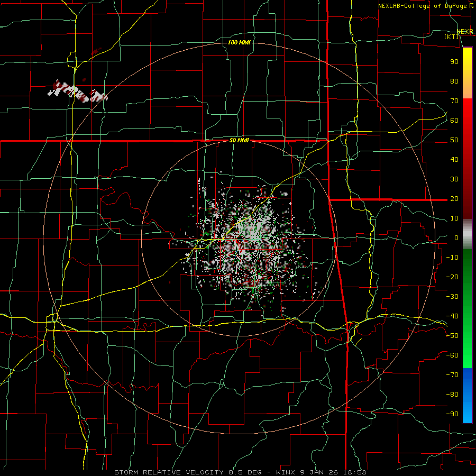
Task: Click the "KINX" radar site identifier
Action: point(286,472)
